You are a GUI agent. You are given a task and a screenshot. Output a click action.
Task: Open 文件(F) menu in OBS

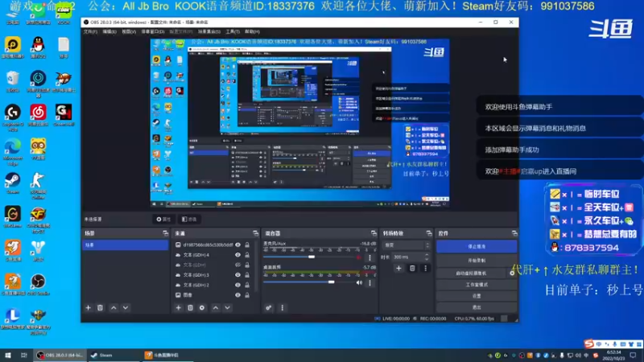[x=90, y=31]
